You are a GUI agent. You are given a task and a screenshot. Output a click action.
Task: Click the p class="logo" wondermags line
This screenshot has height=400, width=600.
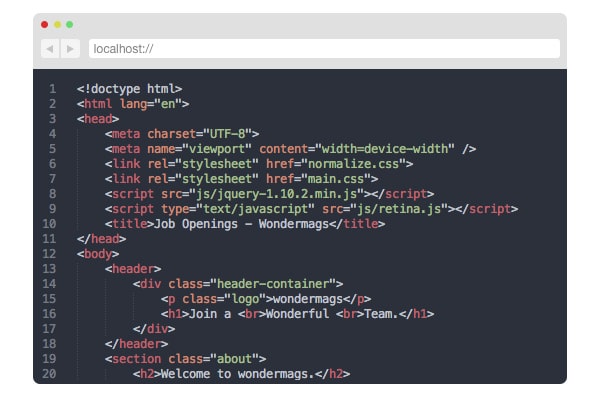click(266, 299)
